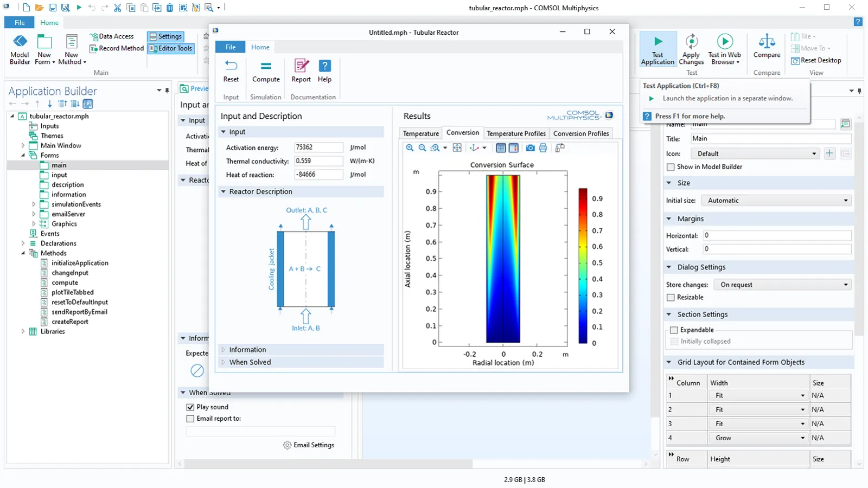Click the Test Application button
868x488 pixels.
tap(658, 49)
